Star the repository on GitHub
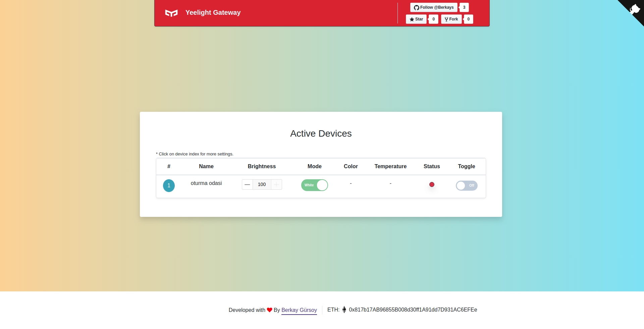The image size is (644, 329). (416, 19)
